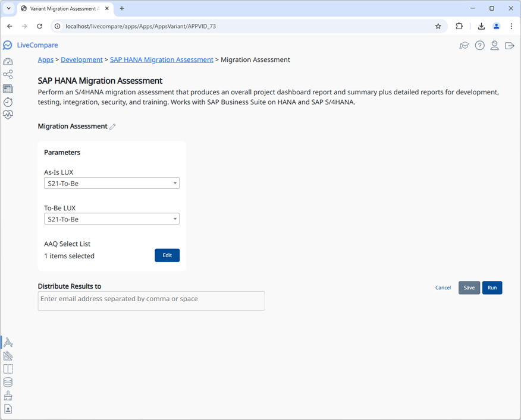Open Chrome profile avatar icon
The height and width of the screenshot is (420, 521).
pyautogui.click(x=497, y=26)
